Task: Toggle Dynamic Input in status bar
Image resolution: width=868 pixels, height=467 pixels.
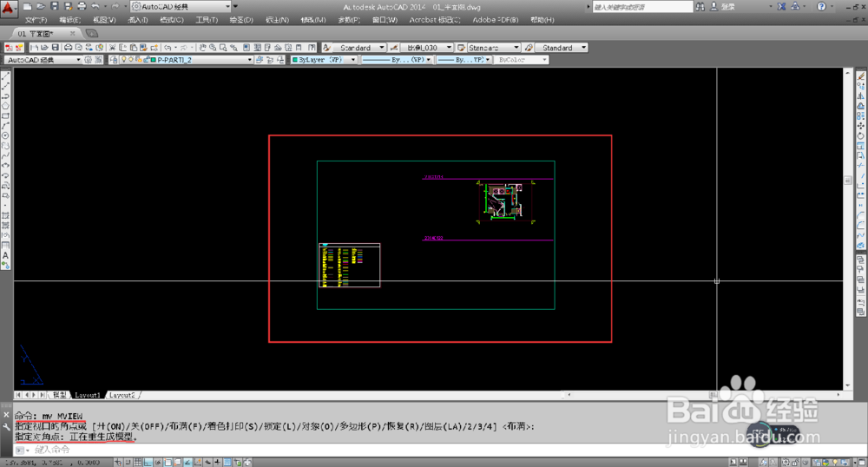Action: click(x=207, y=462)
